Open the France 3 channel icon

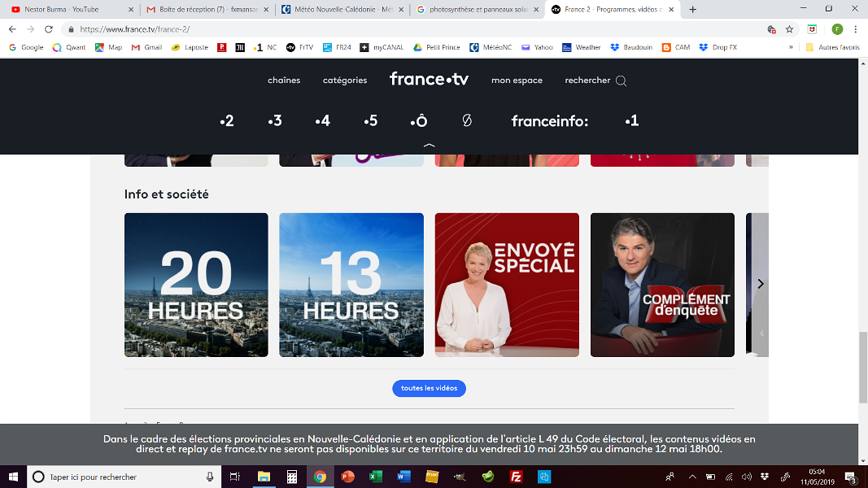(275, 121)
